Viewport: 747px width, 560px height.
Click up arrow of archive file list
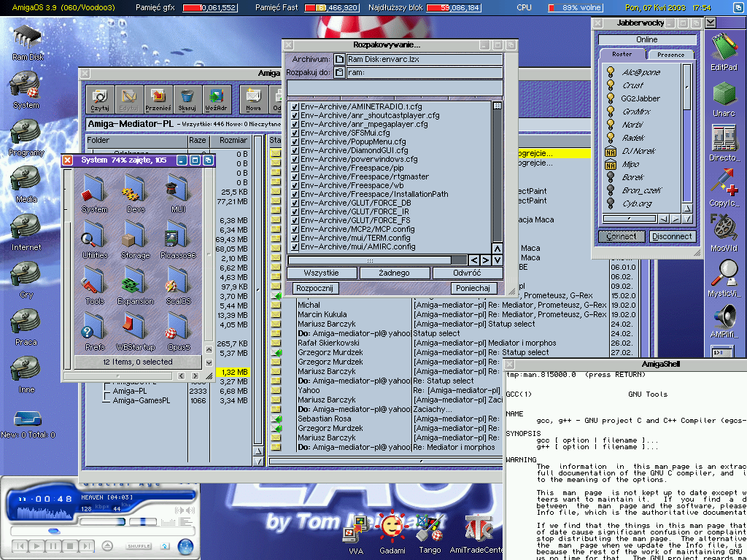pyautogui.click(x=497, y=249)
